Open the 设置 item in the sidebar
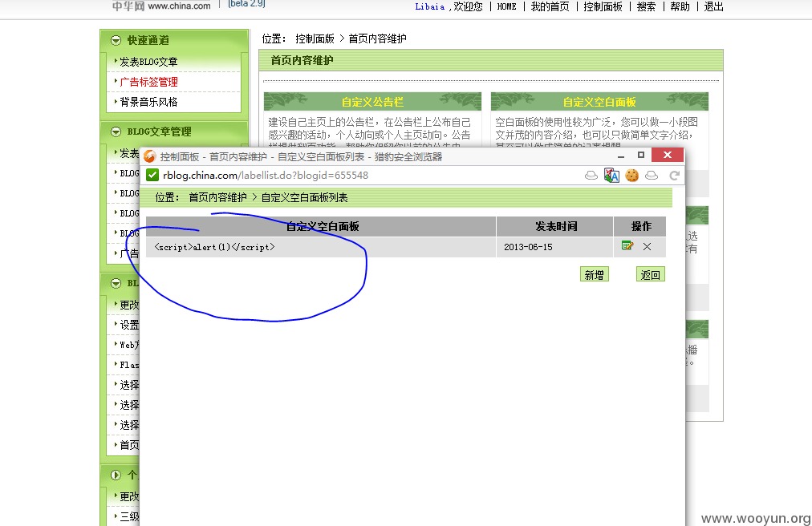The width and height of the screenshot is (812, 526). pyautogui.click(x=129, y=325)
